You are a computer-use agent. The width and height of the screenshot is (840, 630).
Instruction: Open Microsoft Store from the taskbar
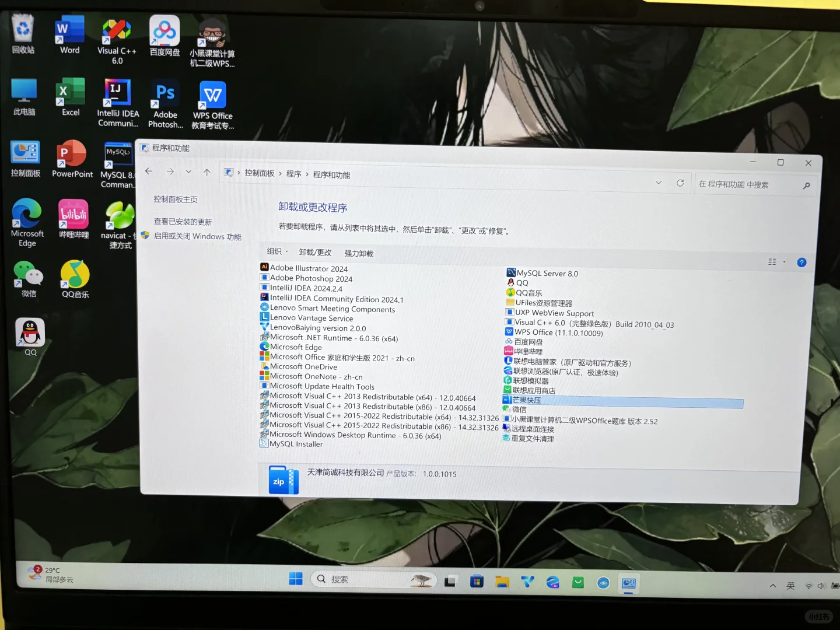point(477,581)
